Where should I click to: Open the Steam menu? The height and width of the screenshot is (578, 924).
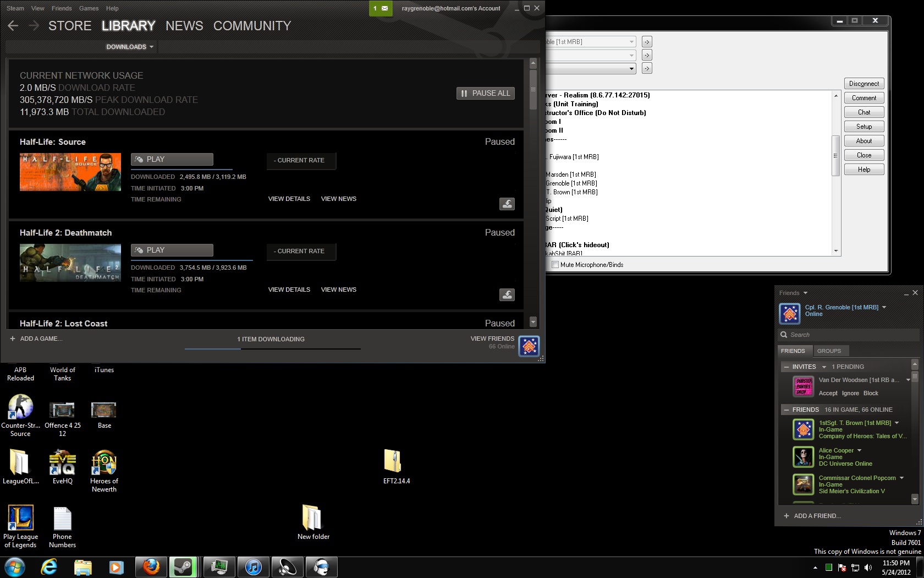(15, 8)
